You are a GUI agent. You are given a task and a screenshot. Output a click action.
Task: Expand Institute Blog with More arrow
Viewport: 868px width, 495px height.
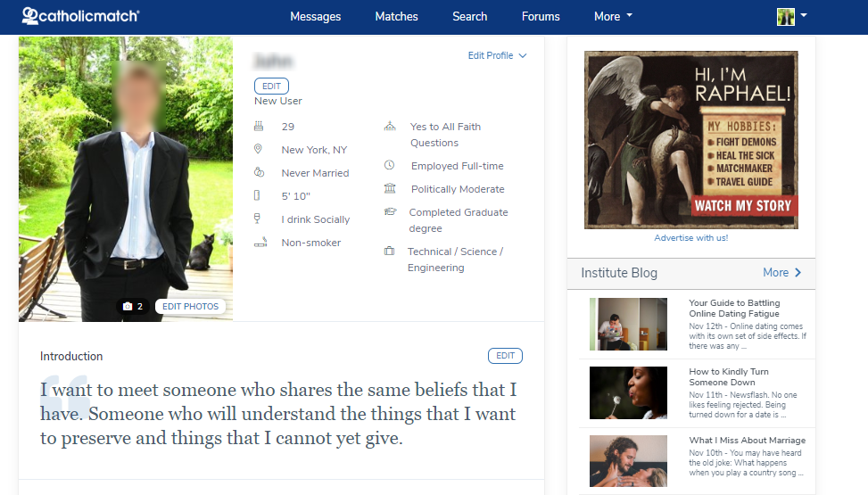tap(782, 273)
